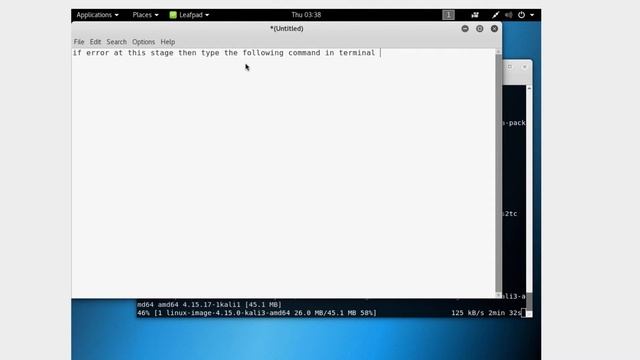640x360 pixels.
Task: Click the terminal text '125 kB/s 2min 32s'
Action: click(x=486, y=313)
